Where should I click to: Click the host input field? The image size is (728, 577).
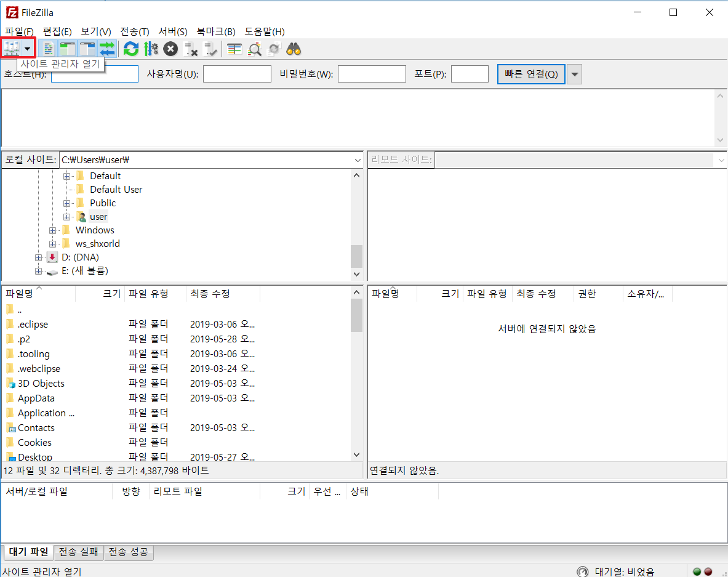[x=95, y=74]
